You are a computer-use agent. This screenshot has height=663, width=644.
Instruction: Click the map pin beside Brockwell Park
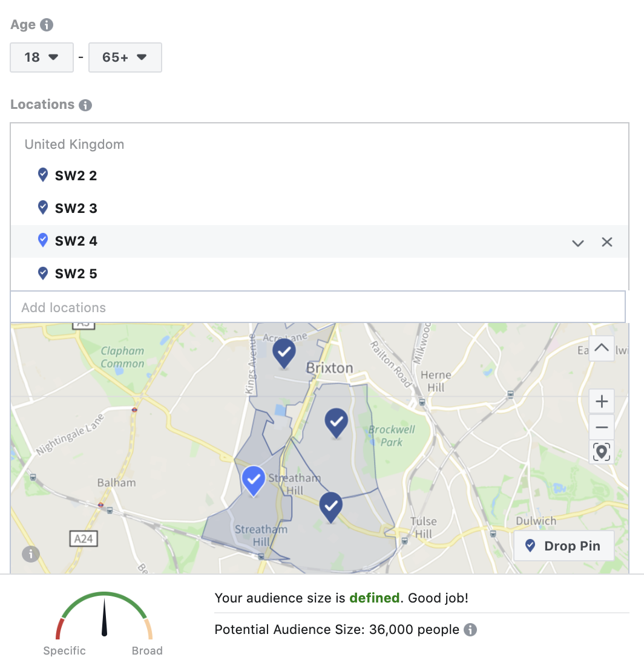pyautogui.click(x=337, y=423)
